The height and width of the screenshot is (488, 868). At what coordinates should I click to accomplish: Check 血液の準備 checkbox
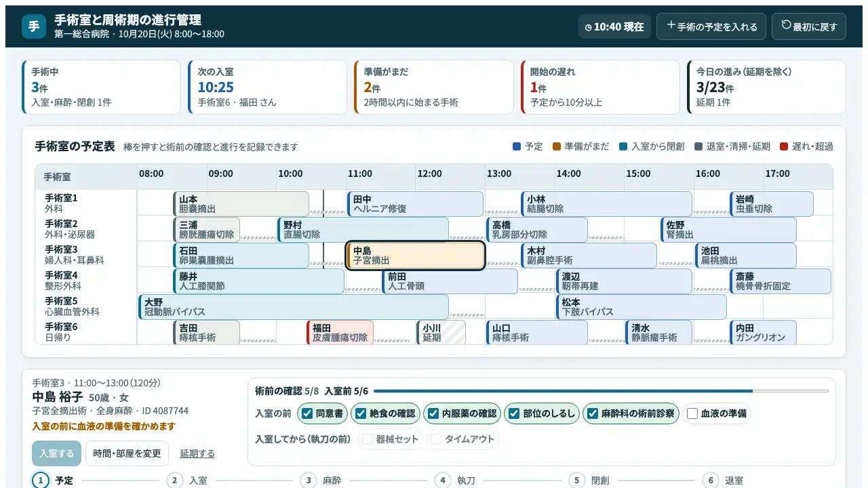click(692, 413)
